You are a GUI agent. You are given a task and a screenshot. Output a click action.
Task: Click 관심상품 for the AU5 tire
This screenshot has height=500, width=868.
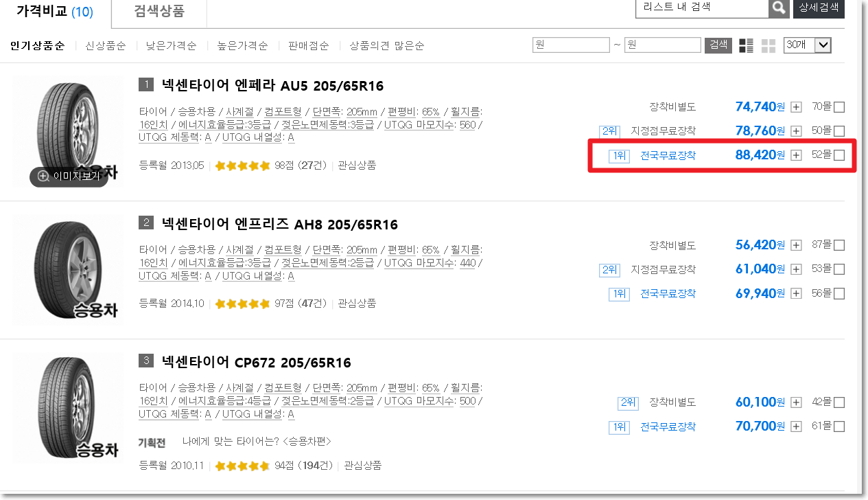[357, 166]
